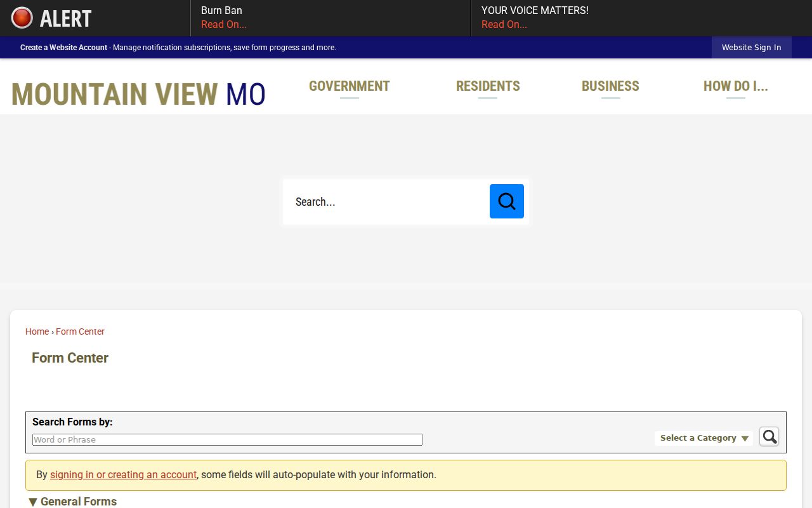
Task: Open the Business menu
Action: [x=610, y=86]
